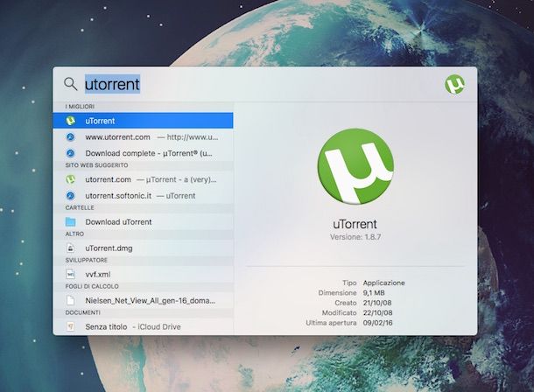Select the uTorrent.dmg file result
The image size is (534, 392).
tap(143, 248)
